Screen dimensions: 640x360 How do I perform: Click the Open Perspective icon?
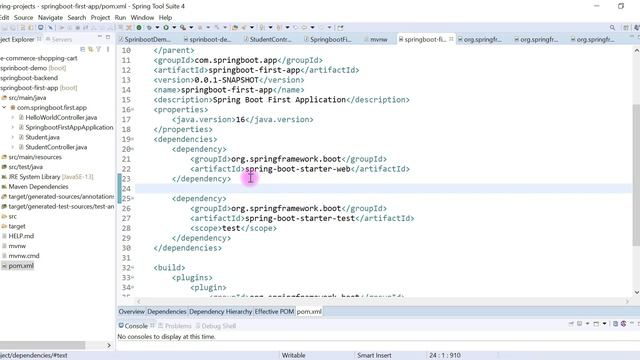click(626, 27)
